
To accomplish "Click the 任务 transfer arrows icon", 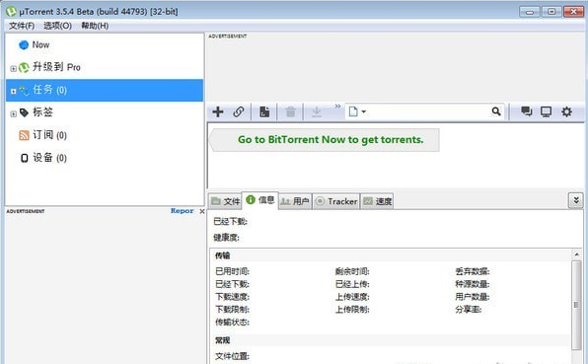I will coord(24,90).
